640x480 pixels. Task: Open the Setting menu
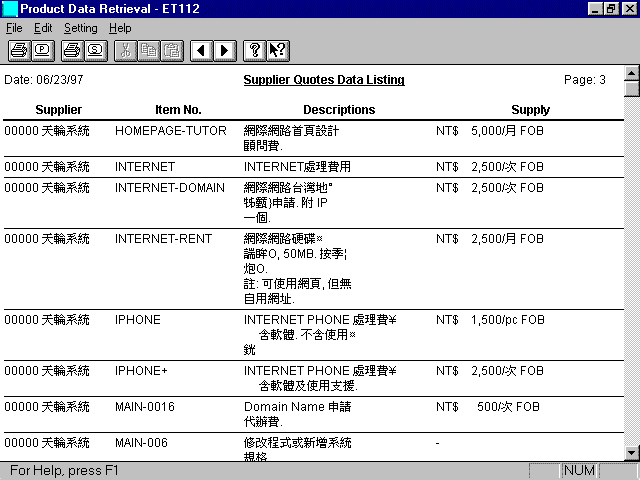pos(81,28)
